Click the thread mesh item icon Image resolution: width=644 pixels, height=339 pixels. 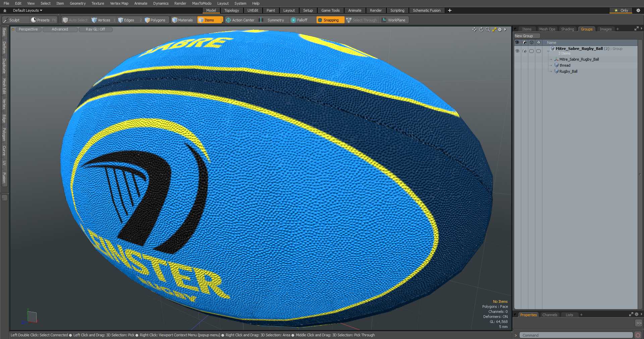(x=556, y=65)
